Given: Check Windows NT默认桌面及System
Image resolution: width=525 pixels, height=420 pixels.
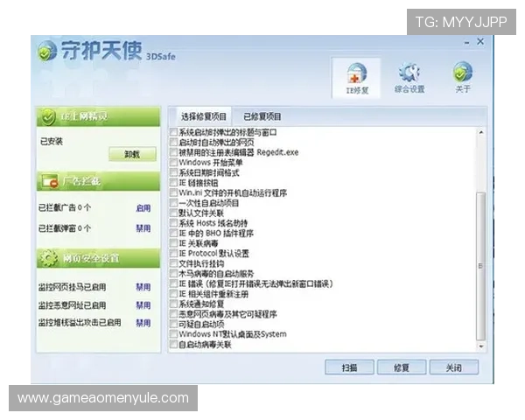Looking at the screenshot, I should (173, 334).
